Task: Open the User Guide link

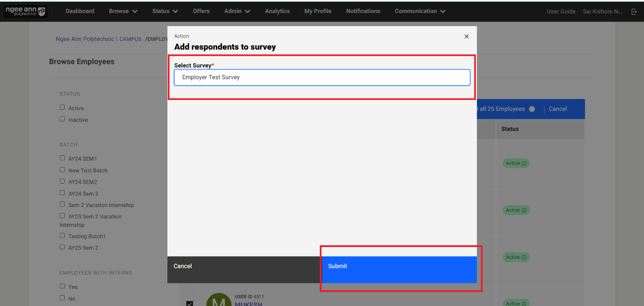Action: coord(561,12)
